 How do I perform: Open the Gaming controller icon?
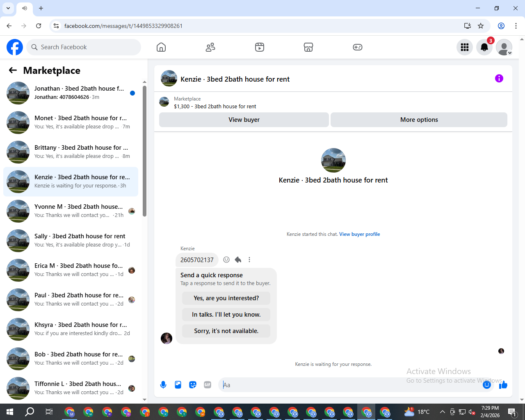358,47
